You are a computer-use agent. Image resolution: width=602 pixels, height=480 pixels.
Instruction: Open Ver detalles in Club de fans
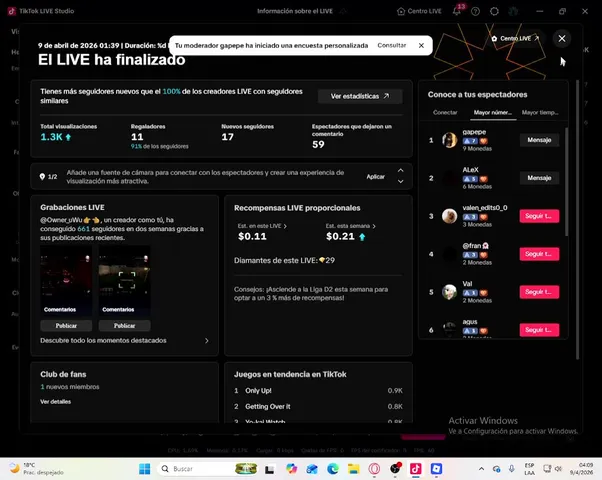click(56, 402)
